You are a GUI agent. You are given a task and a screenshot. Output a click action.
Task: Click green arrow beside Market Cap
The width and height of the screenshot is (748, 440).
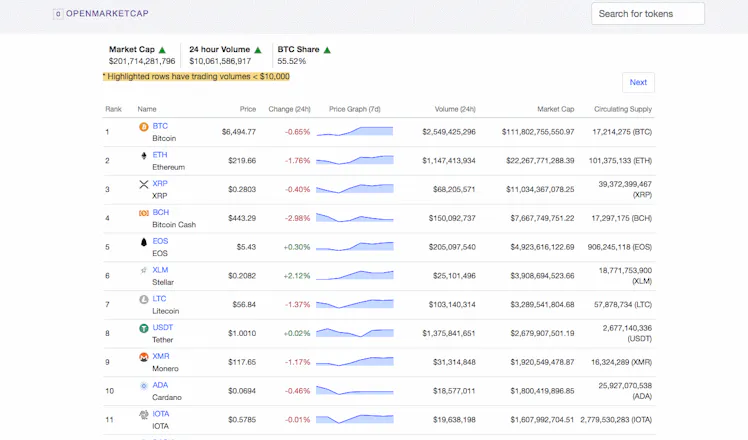pos(162,50)
